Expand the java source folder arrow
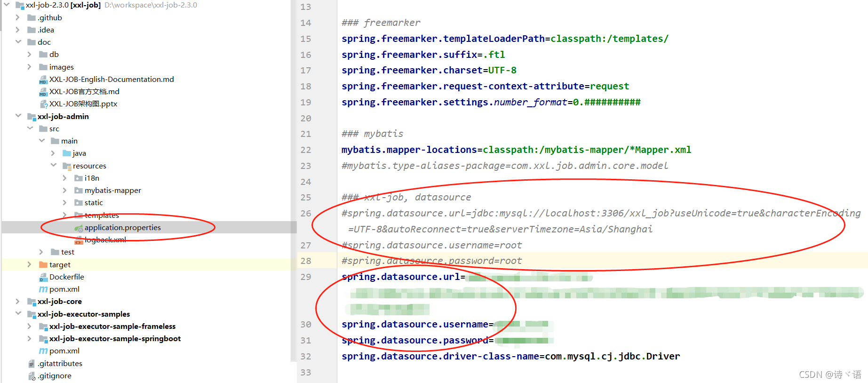Image resolution: width=868 pixels, height=383 pixels. point(53,153)
